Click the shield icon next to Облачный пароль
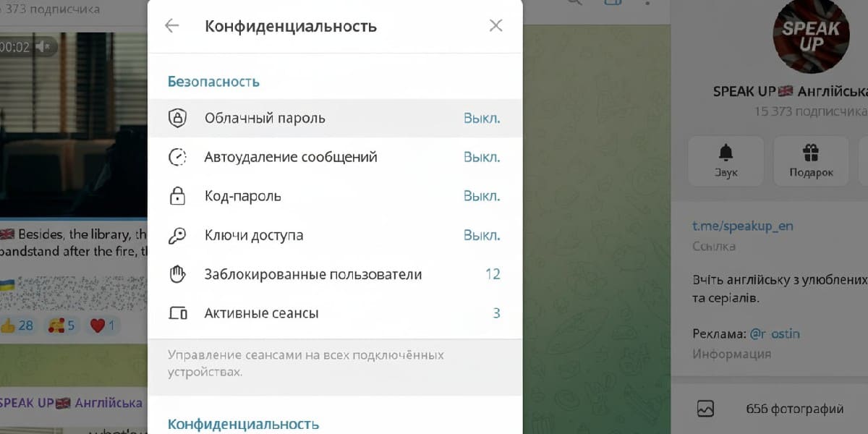This screenshot has width=868, height=434. click(177, 118)
